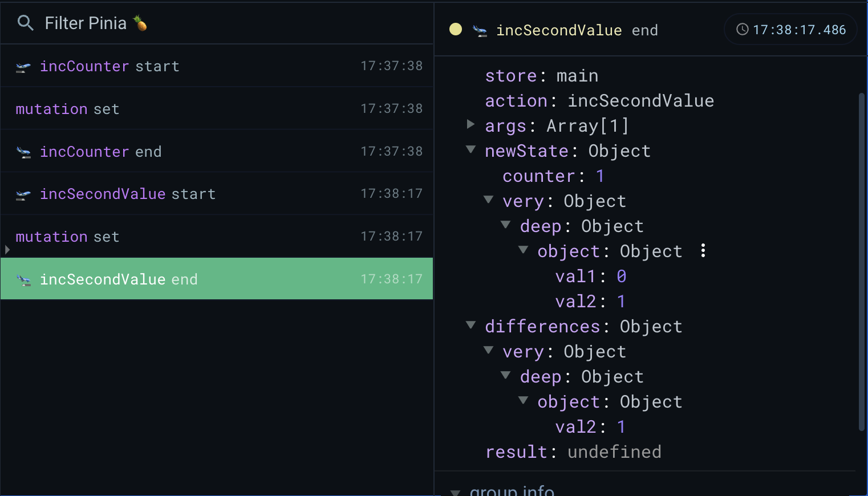The height and width of the screenshot is (496, 868).
Task: Collapse the very node under newState
Action: coord(488,200)
